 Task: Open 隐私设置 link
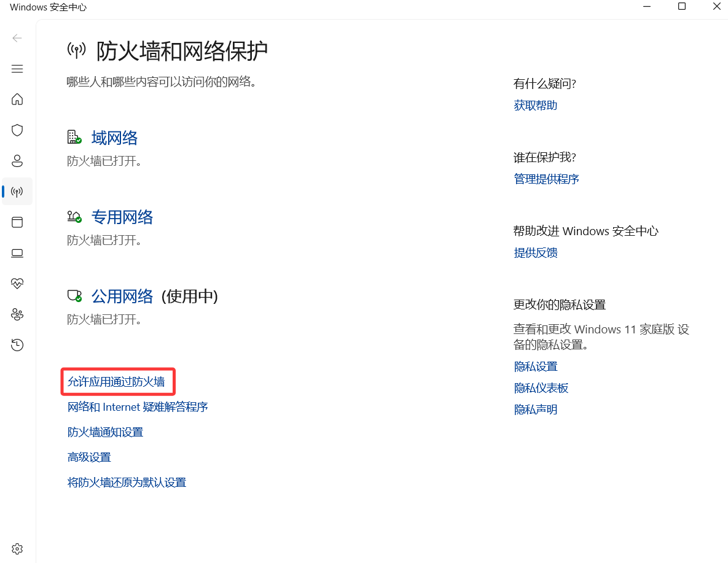point(535,367)
